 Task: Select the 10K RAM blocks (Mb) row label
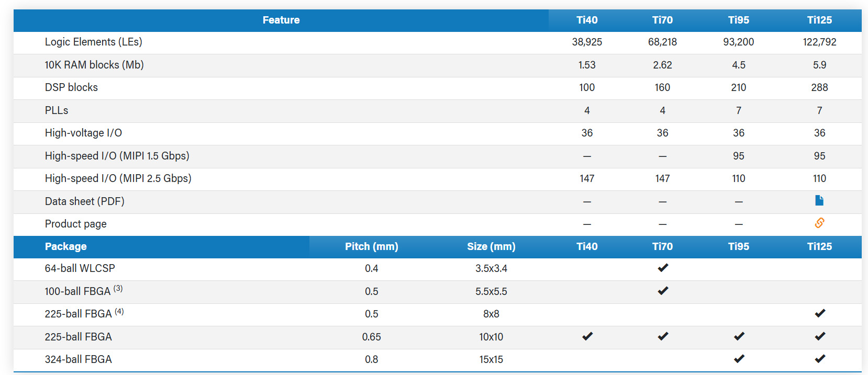94,65
